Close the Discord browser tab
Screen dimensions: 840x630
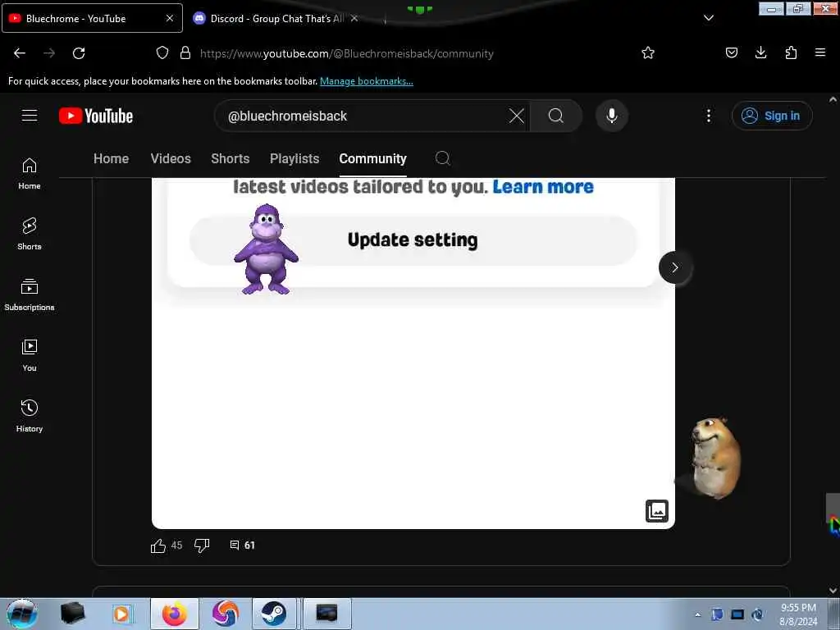coord(354,19)
